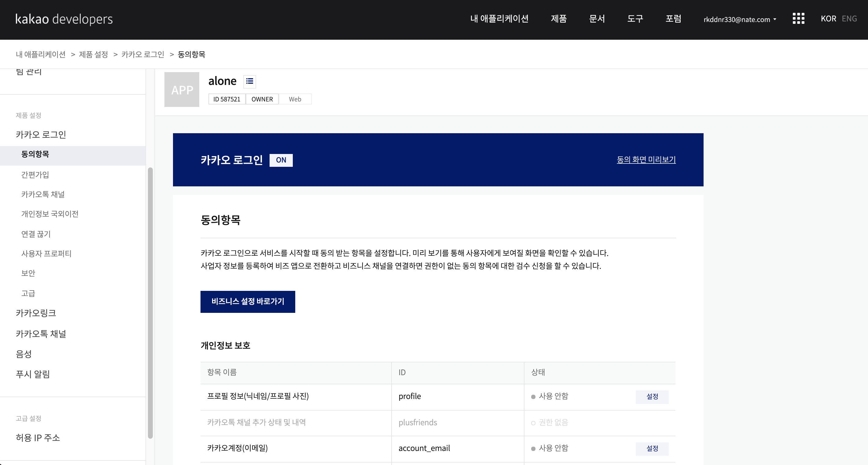Click the kakao developers logo

pyautogui.click(x=64, y=19)
